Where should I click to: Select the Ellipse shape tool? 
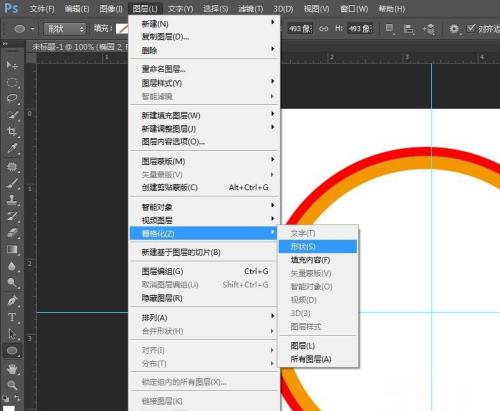12,351
